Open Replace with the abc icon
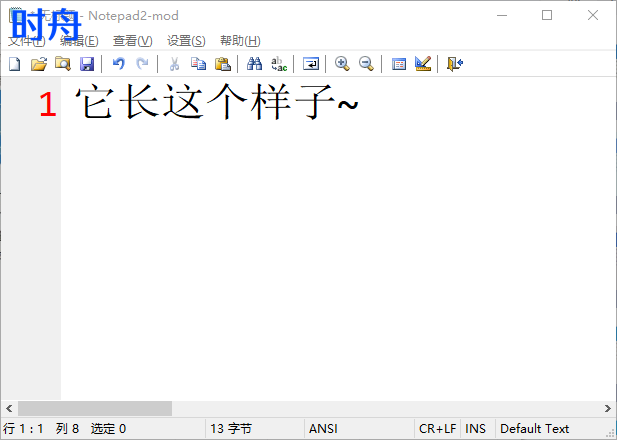The image size is (617, 440). [279, 63]
